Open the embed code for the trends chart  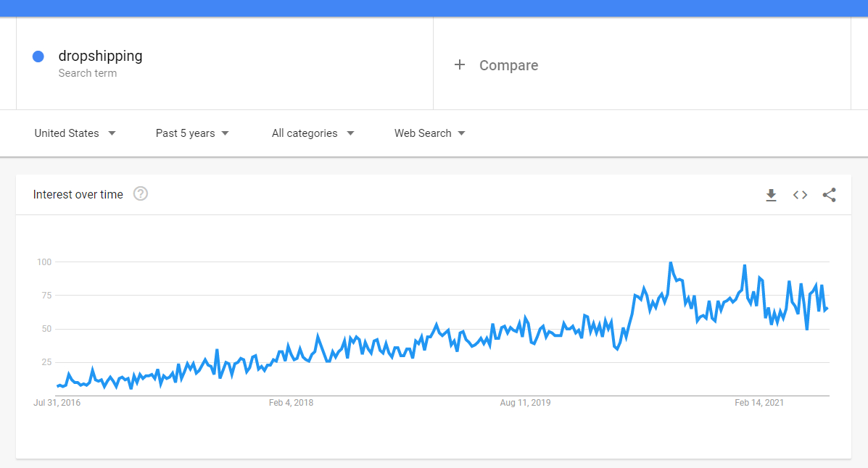point(800,195)
